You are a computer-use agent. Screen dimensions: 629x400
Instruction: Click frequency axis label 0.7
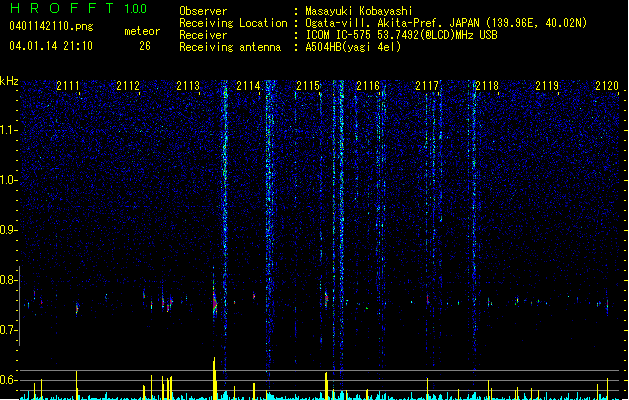click(9, 330)
